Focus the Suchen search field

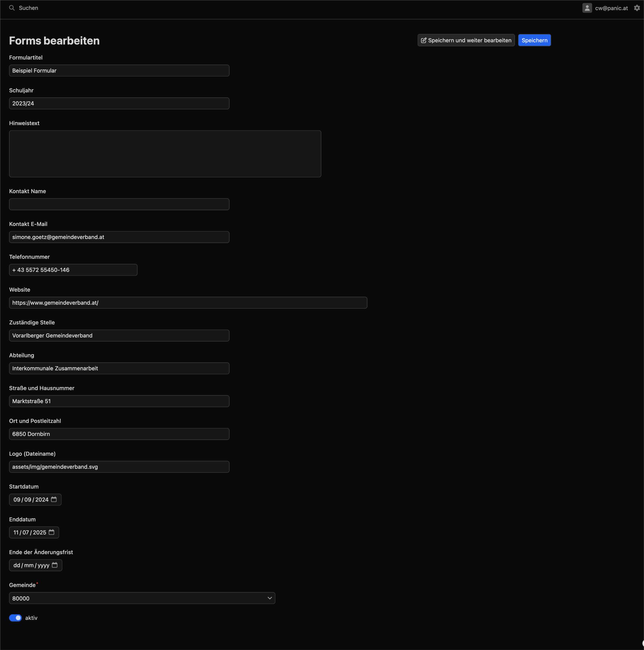click(29, 8)
